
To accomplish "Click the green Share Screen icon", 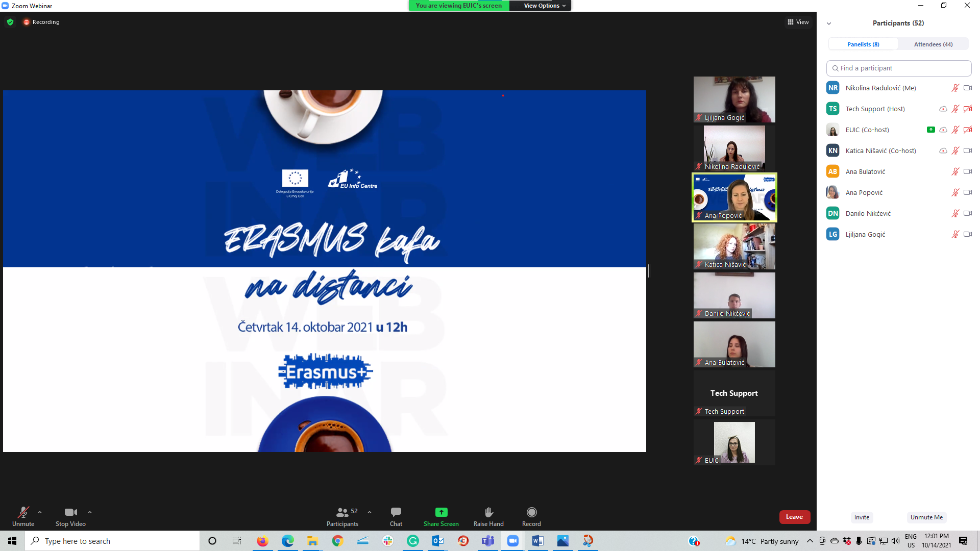I will click(442, 512).
